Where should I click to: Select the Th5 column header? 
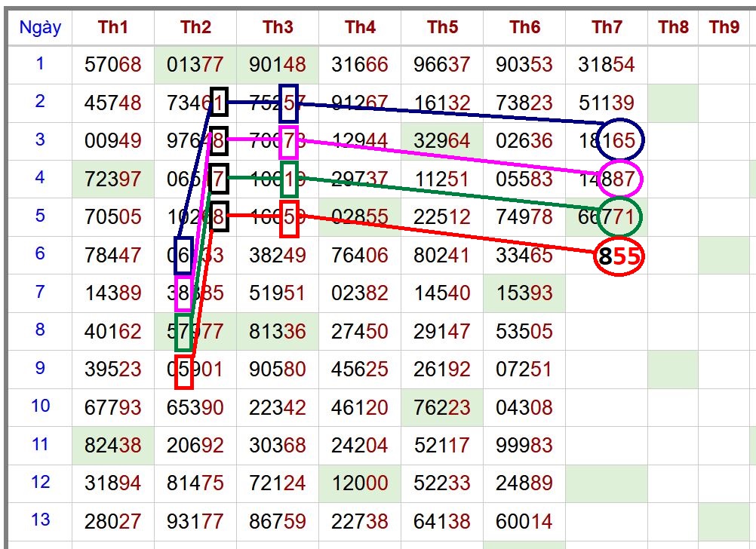pos(442,27)
